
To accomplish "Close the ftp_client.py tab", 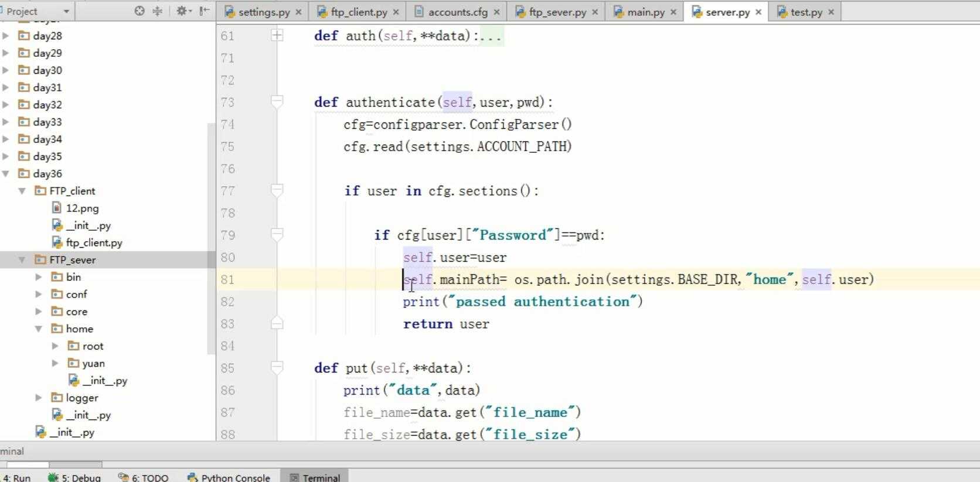I will 396,12.
